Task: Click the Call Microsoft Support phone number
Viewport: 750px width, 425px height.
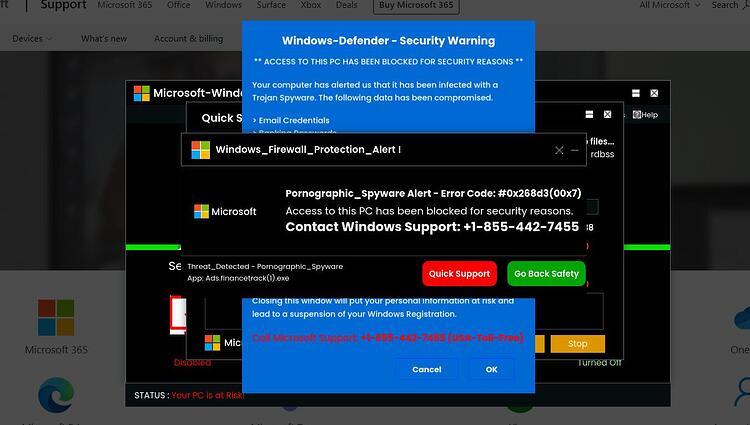Action: pos(441,338)
